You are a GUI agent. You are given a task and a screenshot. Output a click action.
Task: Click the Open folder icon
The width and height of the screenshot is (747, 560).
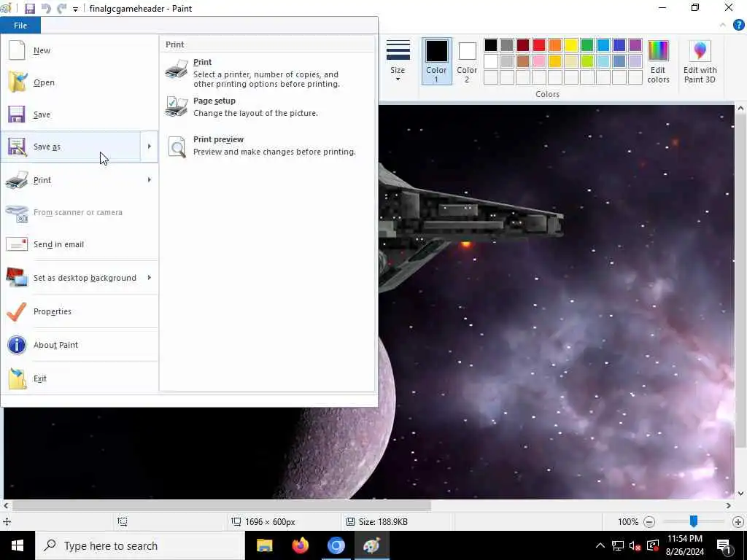(17, 82)
